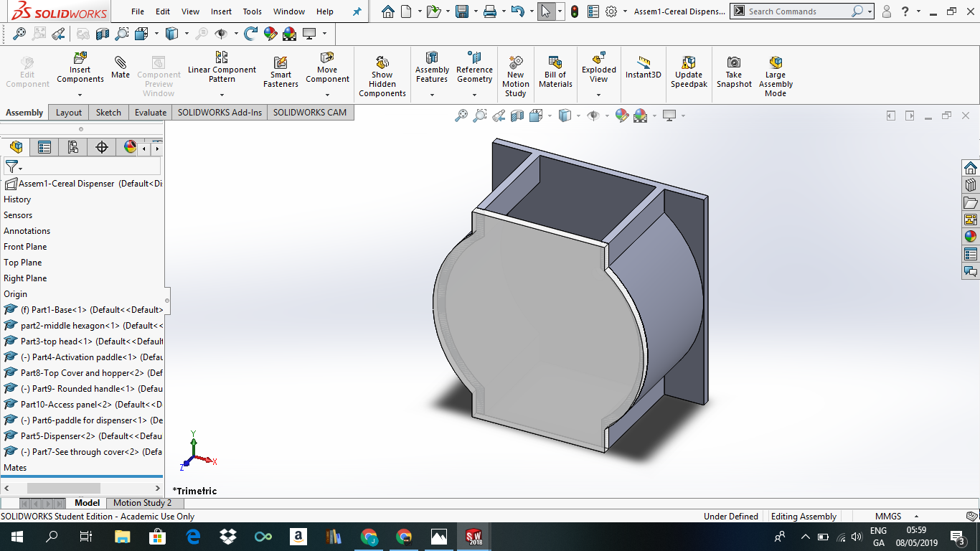The height and width of the screenshot is (551, 980).
Task: Click the Search Commands field
Action: (x=797, y=11)
